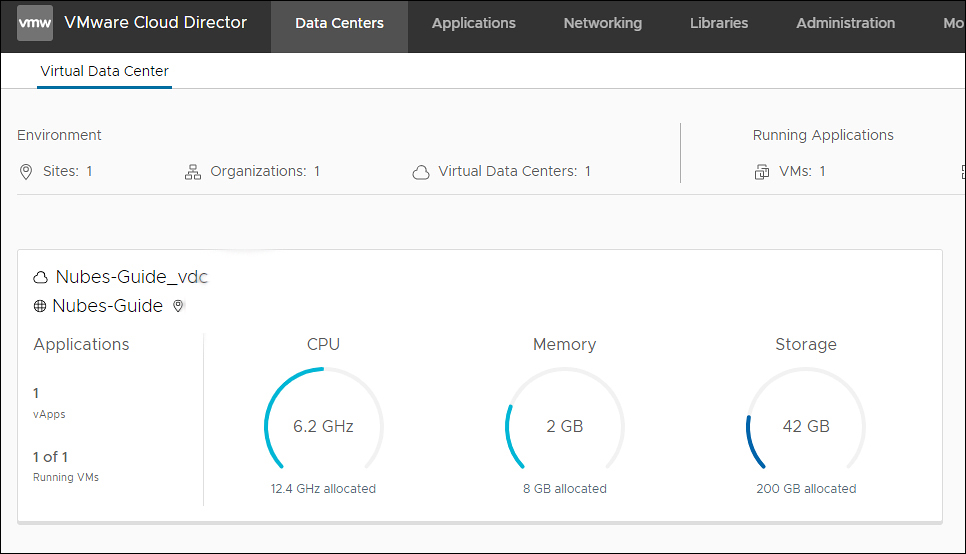Click the location pin after Nubes-Guide
This screenshot has width=966, height=554.
(x=178, y=306)
